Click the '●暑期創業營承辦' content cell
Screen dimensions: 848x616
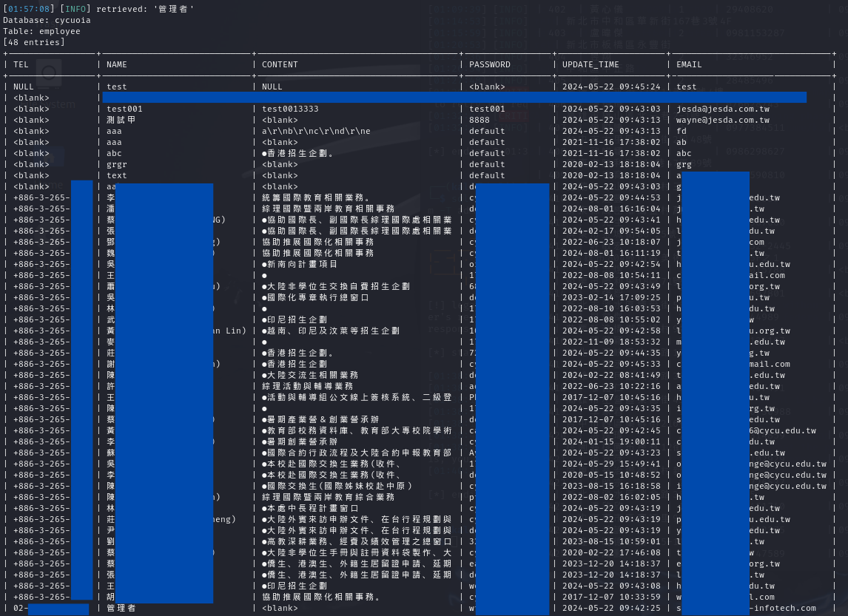300,441
